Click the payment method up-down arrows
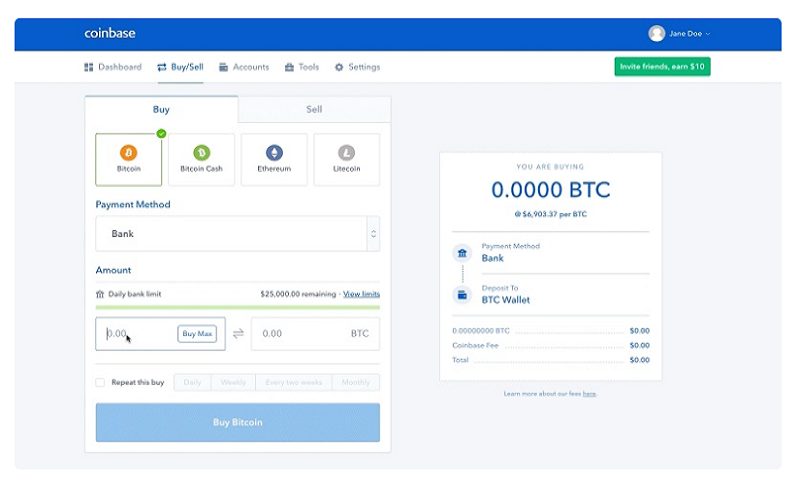The width and height of the screenshot is (800, 500). point(373,234)
